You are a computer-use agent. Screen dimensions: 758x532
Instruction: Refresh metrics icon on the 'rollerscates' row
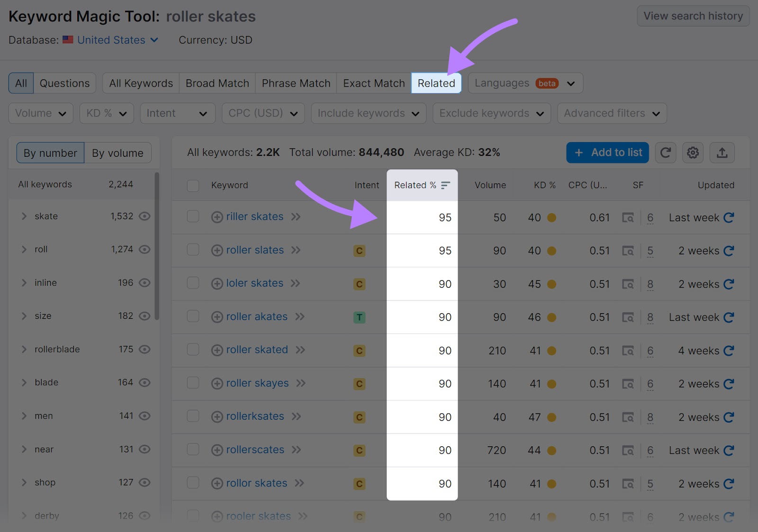[x=730, y=451]
